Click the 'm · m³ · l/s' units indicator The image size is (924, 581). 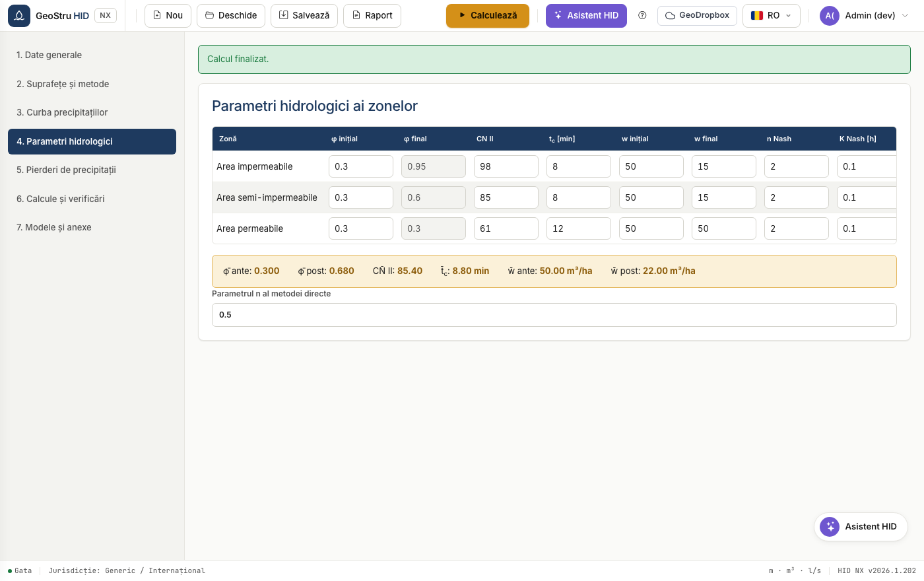click(795, 570)
